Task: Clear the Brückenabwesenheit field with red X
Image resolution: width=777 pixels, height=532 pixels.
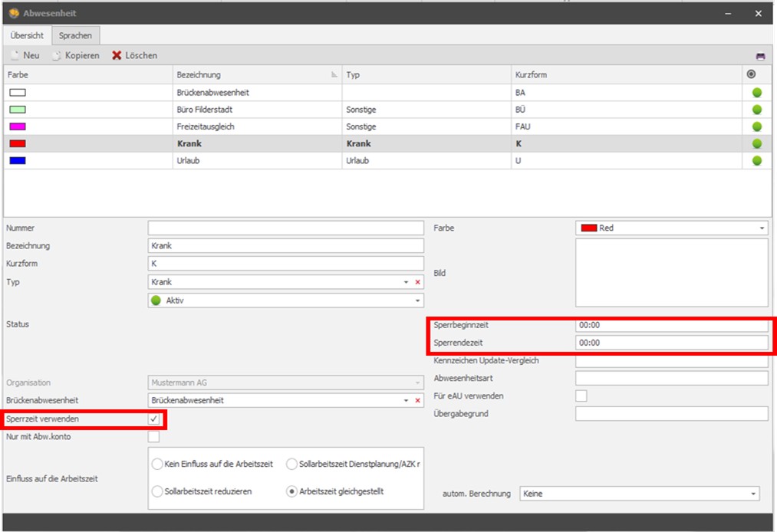Action: 418,400
